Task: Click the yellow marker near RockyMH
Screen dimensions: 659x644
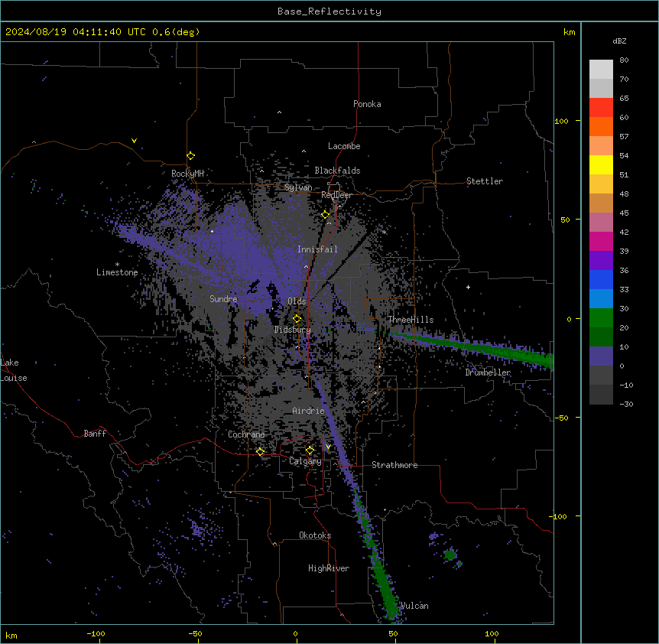Action: tap(191, 156)
